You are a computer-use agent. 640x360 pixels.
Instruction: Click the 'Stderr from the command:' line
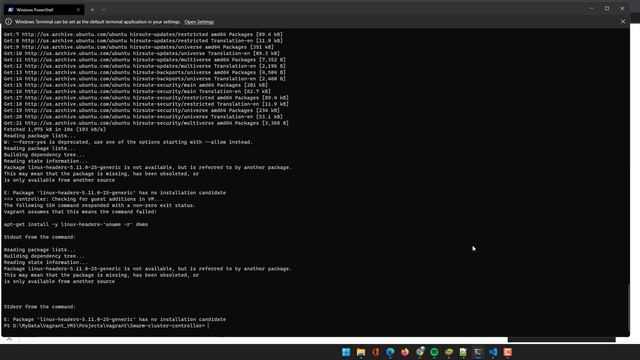click(40, 307)
